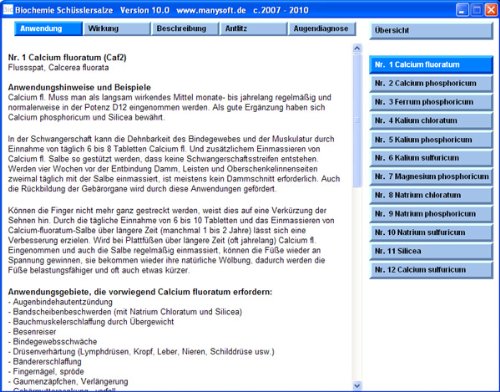Click the vertical scrollbar thumb
500x392 pixels.
tap(357, 120)
